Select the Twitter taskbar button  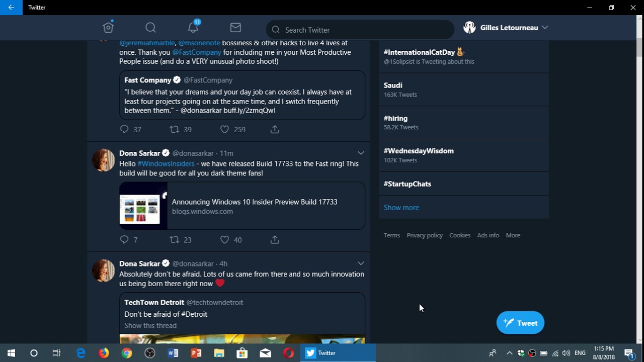coord(338,353)
